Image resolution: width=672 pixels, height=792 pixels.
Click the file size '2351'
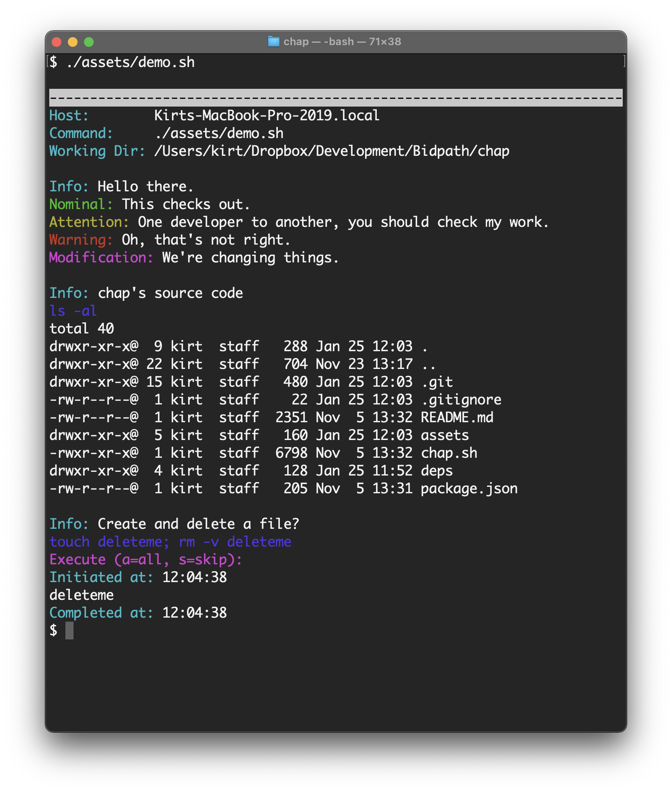[292, 417]
